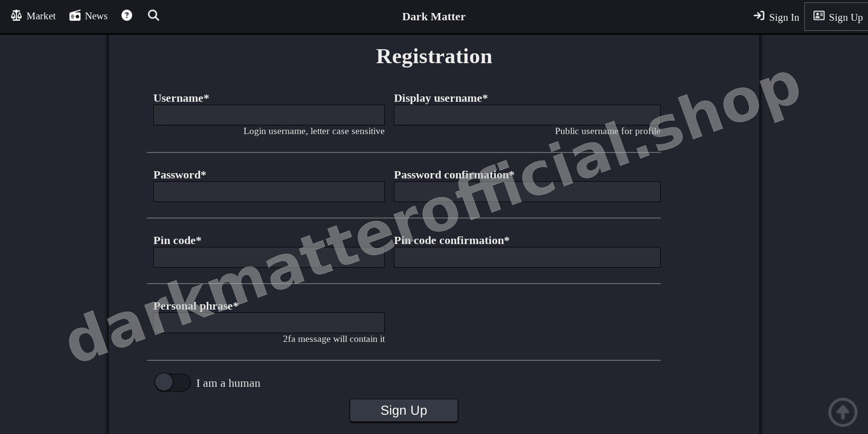Click the Password confirmation field
This screenshot has width=868, height=434.
coord(527,191)
